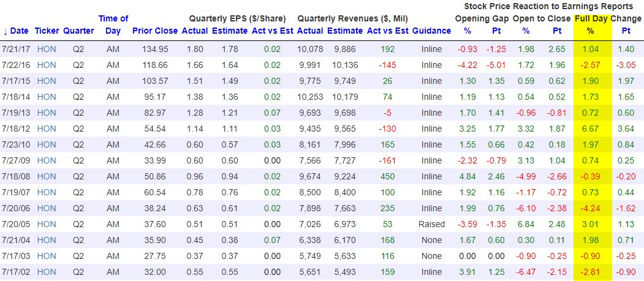Screen dimensions: 644x281
Task: Click Quarterly EPS ($/Share) group heading
Action: 237,18
